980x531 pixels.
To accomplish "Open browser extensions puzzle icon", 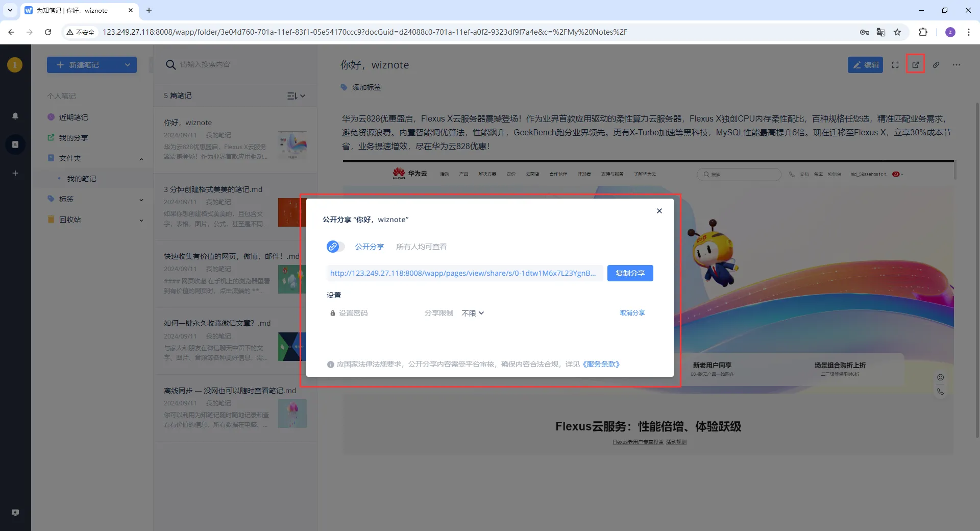I will (923, 32).
